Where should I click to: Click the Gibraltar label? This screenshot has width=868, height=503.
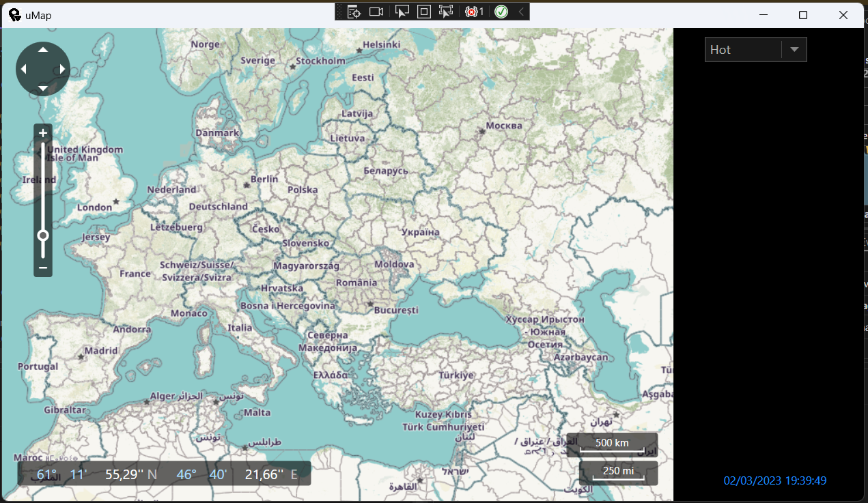(65, 410)
